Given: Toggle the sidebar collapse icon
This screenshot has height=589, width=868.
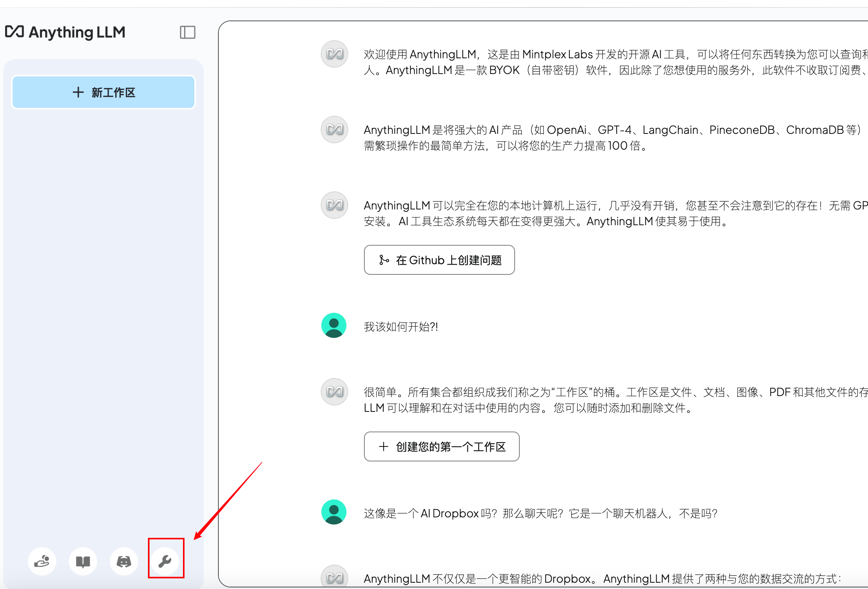Looking at the screenshot, I should [x=187, y=32].
